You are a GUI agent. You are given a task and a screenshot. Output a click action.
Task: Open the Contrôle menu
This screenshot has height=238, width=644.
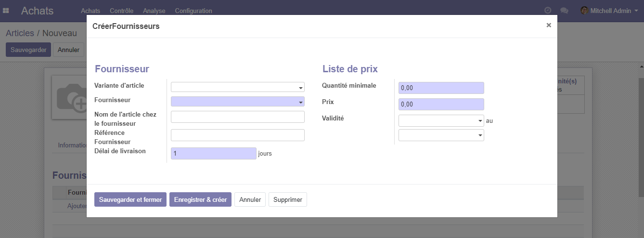click(x=121, y=11)
